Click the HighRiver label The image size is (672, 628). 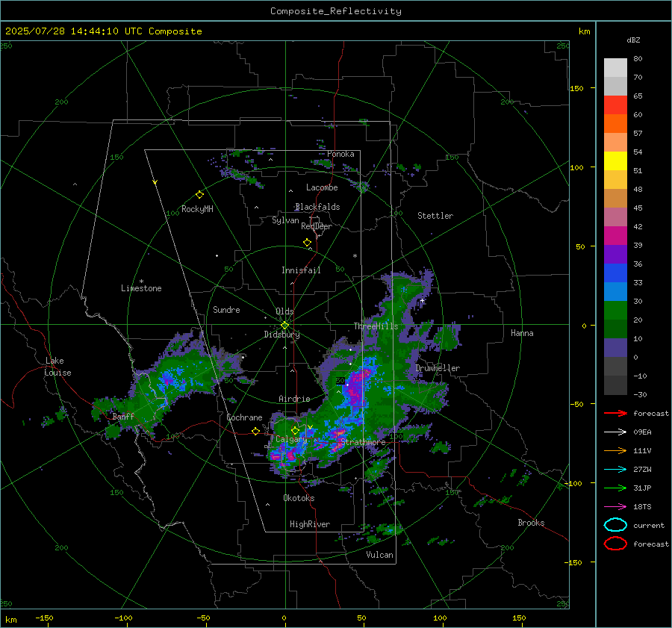[x=310, y=524]
